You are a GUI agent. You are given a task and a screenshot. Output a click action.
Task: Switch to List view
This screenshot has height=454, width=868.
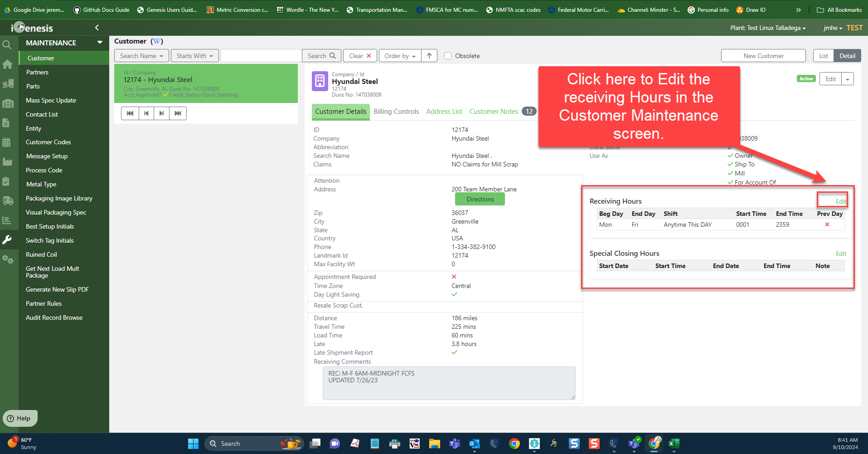click(824, 56)
